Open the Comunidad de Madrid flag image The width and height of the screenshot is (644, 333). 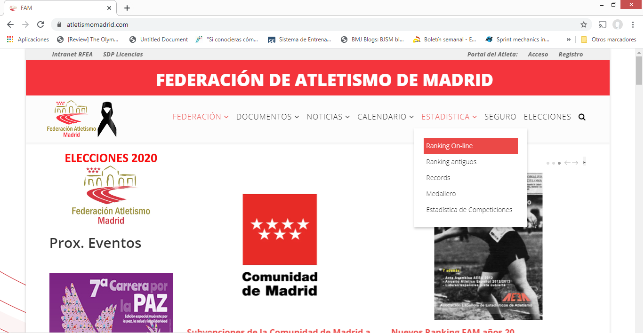click(280, 245)
